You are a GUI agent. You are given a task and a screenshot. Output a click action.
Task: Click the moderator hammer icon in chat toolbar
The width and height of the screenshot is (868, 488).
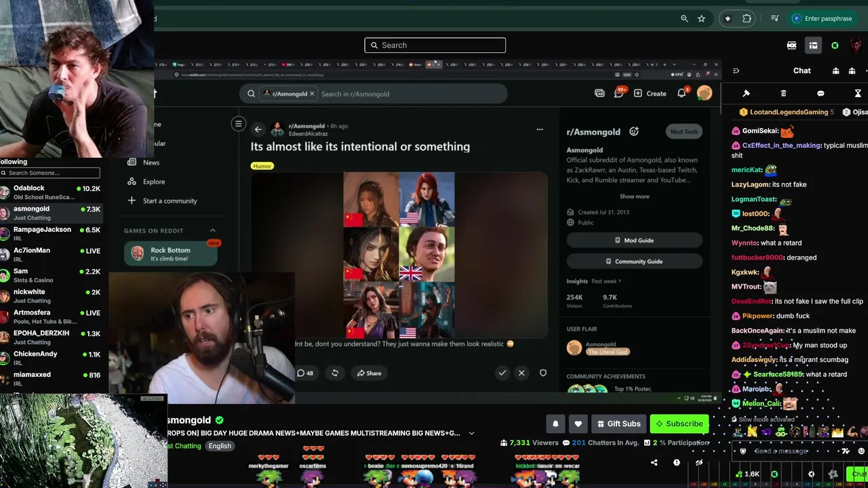pyautogui.click(x=746, y=93)
